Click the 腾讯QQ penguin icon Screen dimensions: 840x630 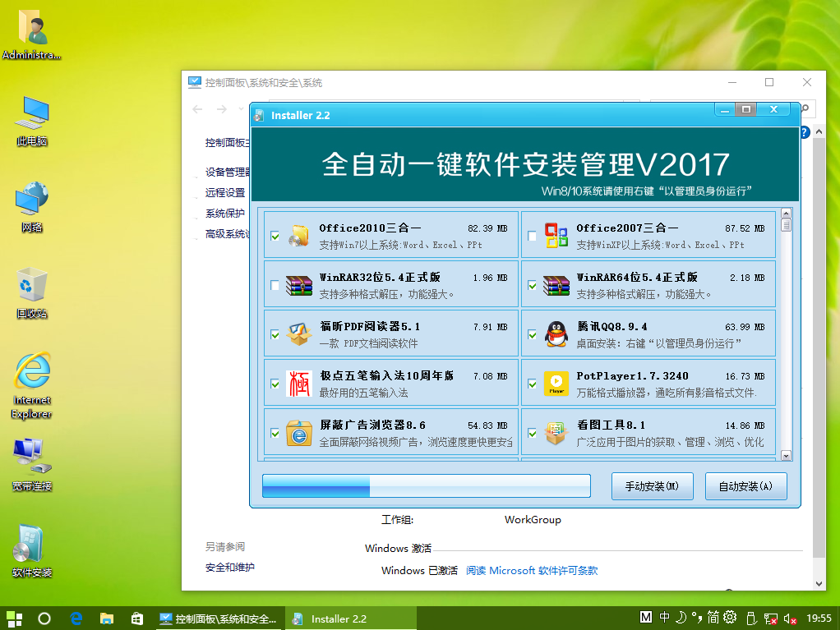click(556, 334)
